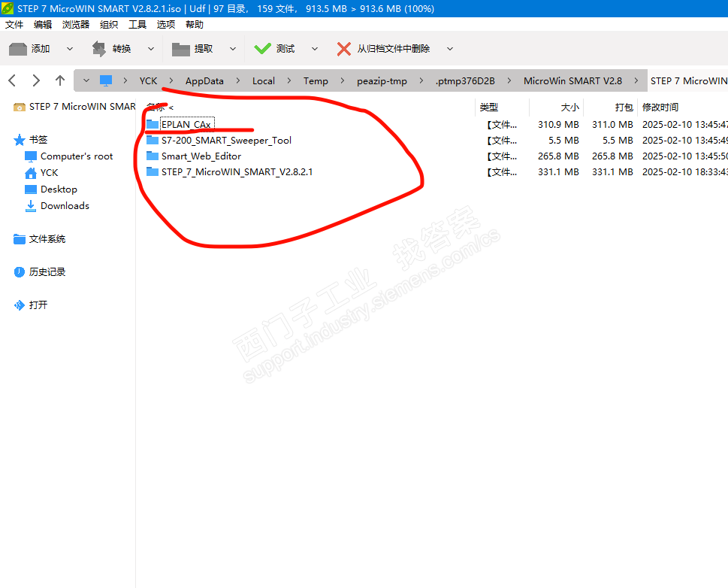Select the EPLAN_CAx folder name
The width and height of the screenshot is (728, 588).
pyautogui.click(x=186, y=125)
